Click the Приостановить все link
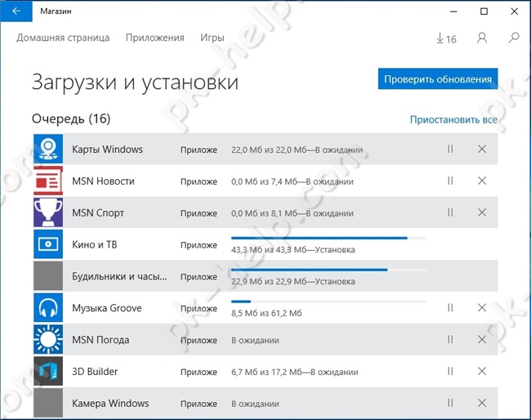This screenshot has width=531, height=420. [x=453, y=119]
